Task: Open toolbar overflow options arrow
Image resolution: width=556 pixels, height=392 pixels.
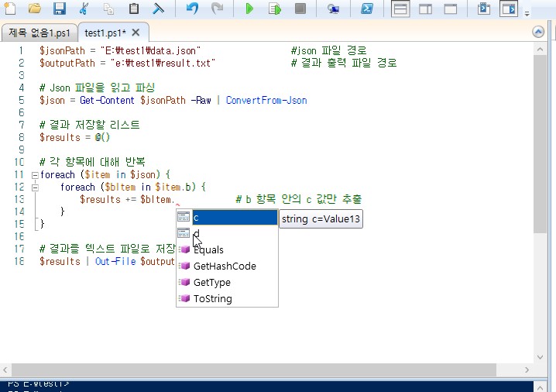Action: pyautogui.click(x=527, y=13)
